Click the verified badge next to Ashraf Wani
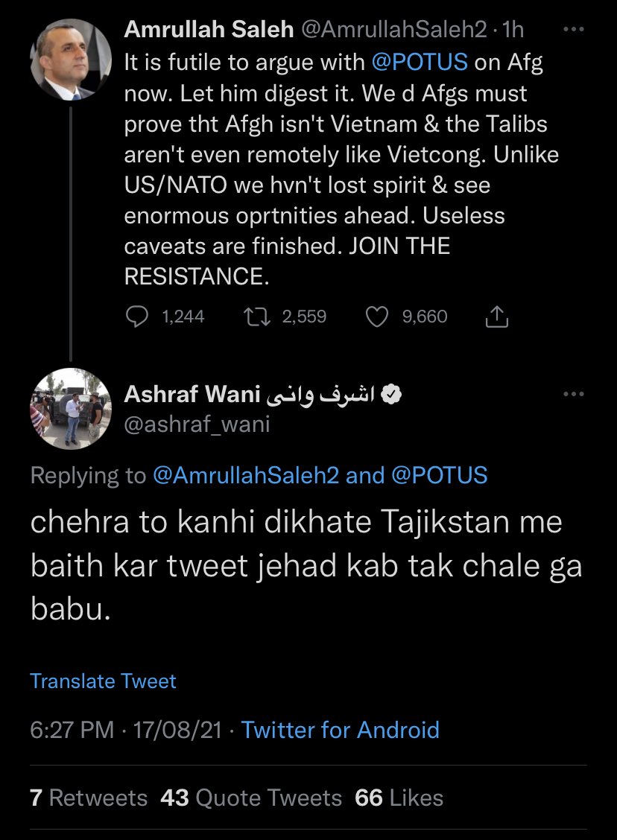The image size is (617, 840). pos(390,395)
